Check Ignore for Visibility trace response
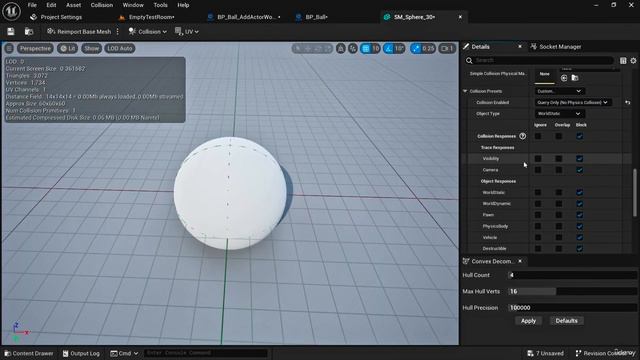 point(538,158)
